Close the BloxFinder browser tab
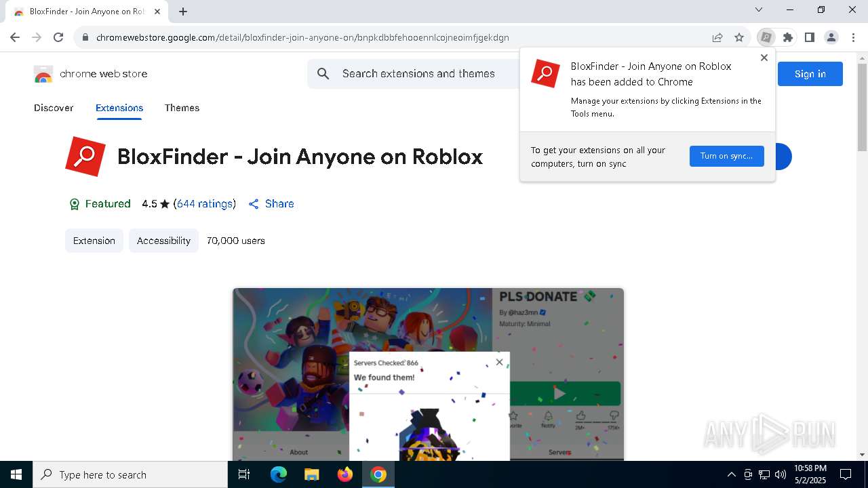This screenshot has height=488, width=868. click(x=157, y=12)
